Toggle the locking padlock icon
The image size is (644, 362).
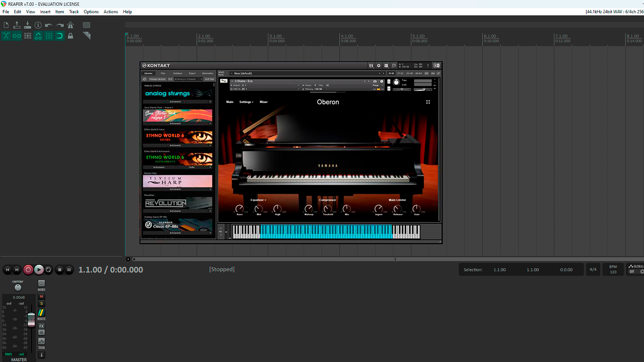71,36
